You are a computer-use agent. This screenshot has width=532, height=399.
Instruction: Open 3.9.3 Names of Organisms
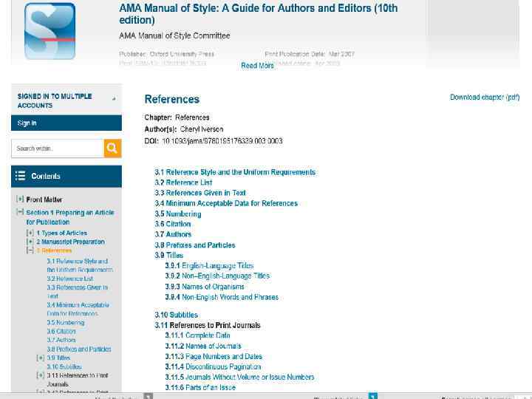click(x=205, y=287)
